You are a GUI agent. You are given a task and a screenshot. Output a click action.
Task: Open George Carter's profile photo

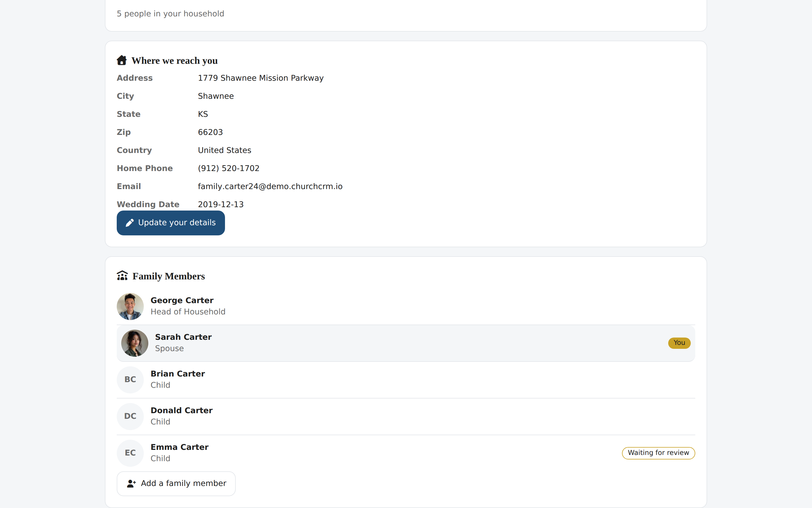pos(130,306)
